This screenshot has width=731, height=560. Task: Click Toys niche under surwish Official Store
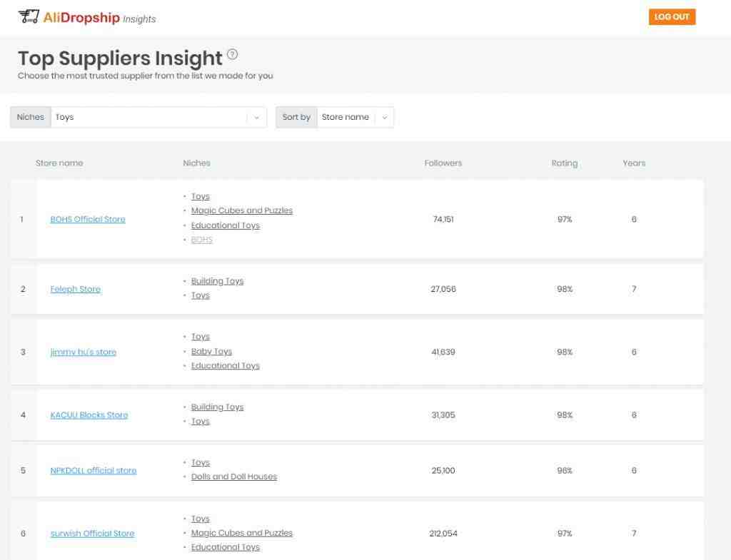click(201, 519)
